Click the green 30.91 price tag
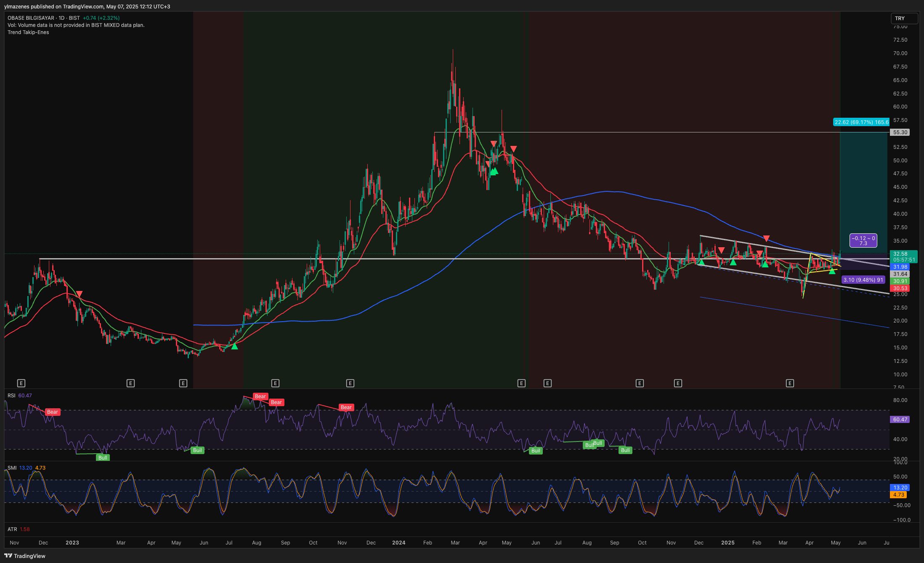924x563 pixels. (900, 281)
